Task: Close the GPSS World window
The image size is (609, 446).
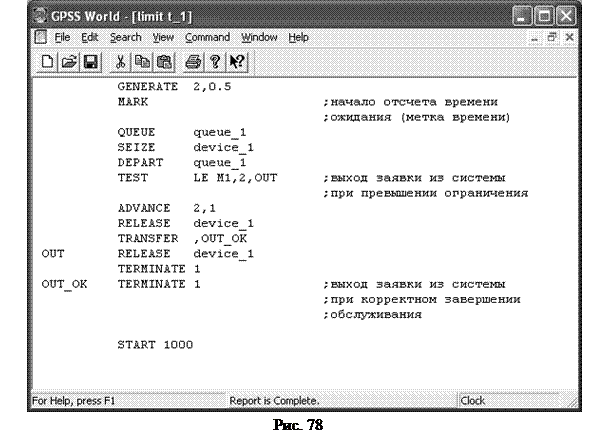Action: coord(566,16)
